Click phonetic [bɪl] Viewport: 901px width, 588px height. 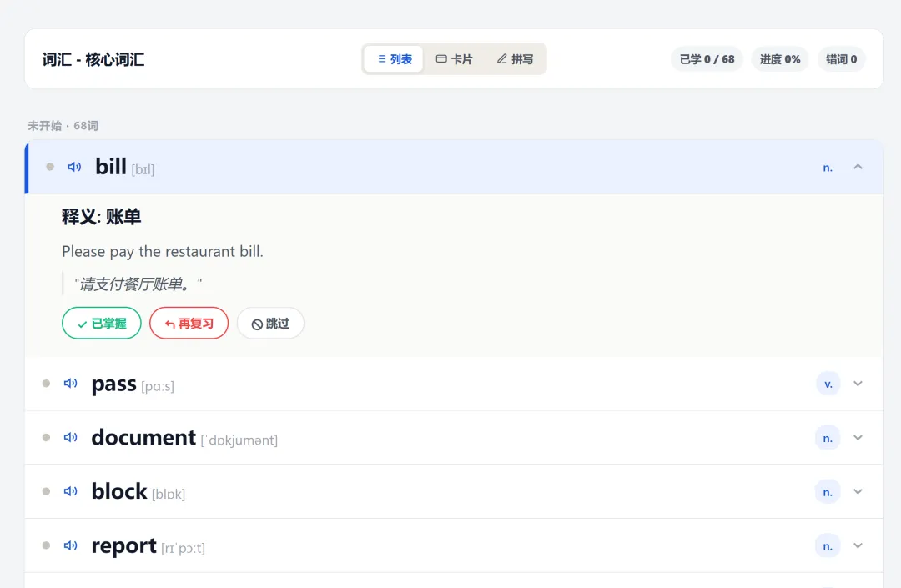143,170
